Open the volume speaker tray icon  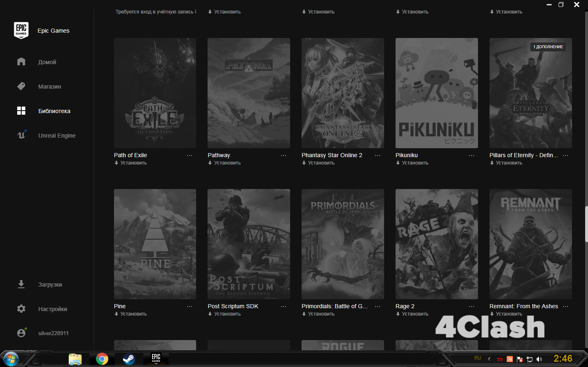pyautogui.click(x=539, y=359)
